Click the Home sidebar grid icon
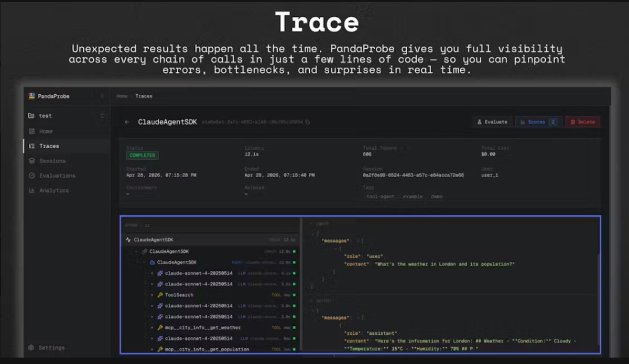The height and width of the screenshot is (364, 629). [x=32, y=131]
